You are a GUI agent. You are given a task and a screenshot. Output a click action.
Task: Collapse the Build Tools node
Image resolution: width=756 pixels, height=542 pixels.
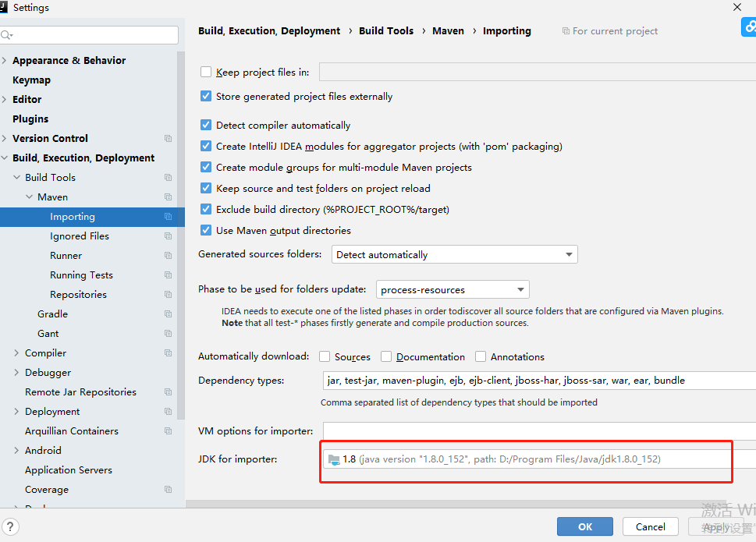click(17, 177)
